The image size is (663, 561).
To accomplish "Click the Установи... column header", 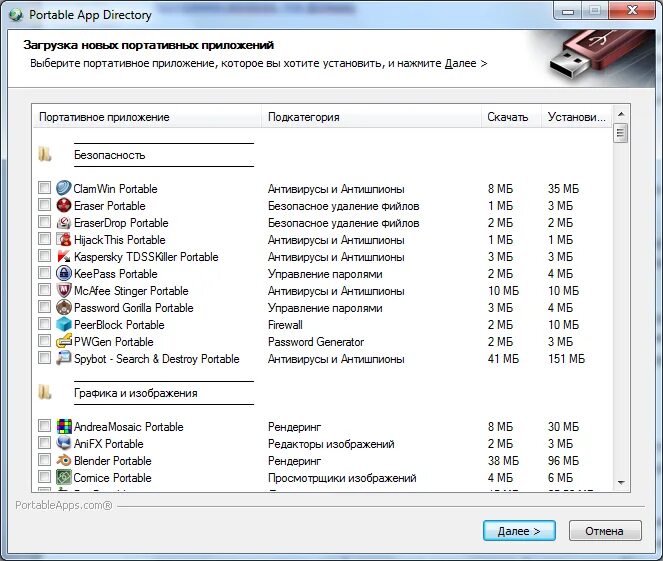I will point(577,117).
